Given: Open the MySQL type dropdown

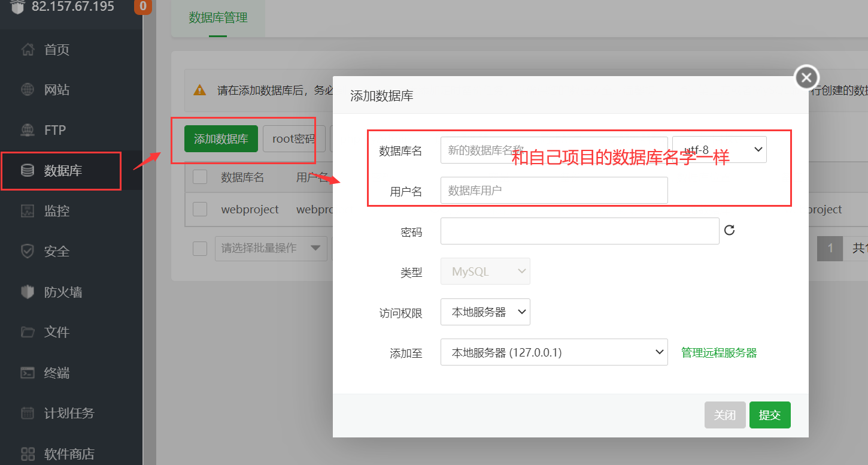Looking at the screenshot, I should (x=485, y=271).
